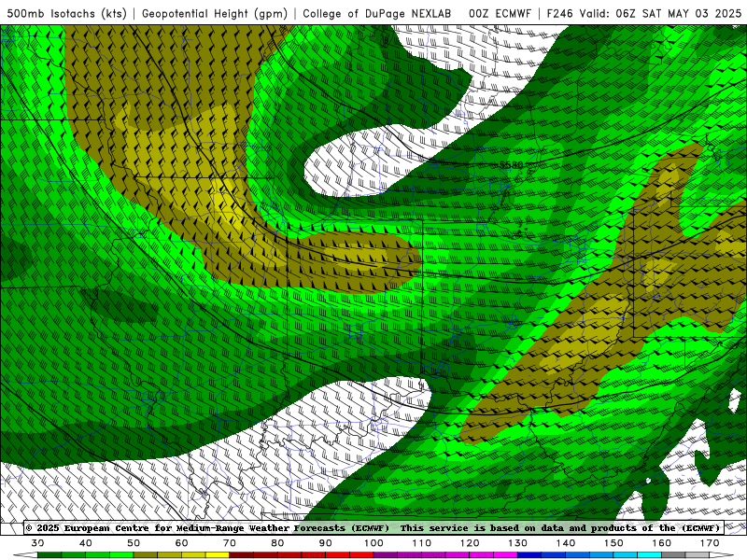Screen dimensions: 747x560
Task: Click the bright yellow 65-70 kt legend swatch
Action: (x=218, y=555)
